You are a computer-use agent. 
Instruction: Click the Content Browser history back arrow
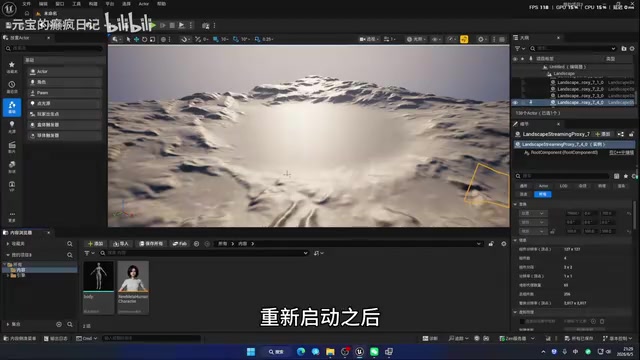pyautogui.click(x=196, y=244)
